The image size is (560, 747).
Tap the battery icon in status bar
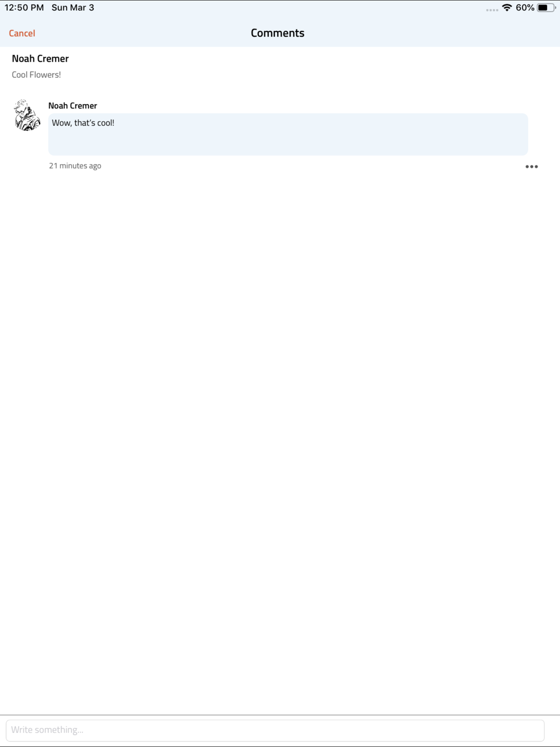pyautogui.click(x=546, y=8)
